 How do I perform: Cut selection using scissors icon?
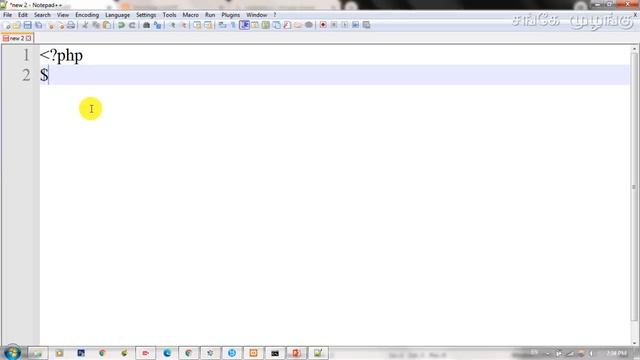pyautogui.click(x=85, y=25)
